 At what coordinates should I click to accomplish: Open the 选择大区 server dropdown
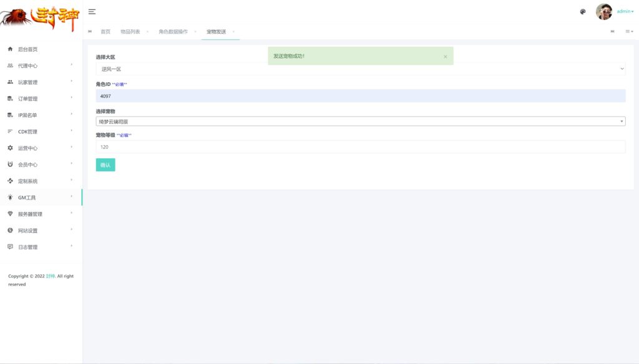pos(360,69)
